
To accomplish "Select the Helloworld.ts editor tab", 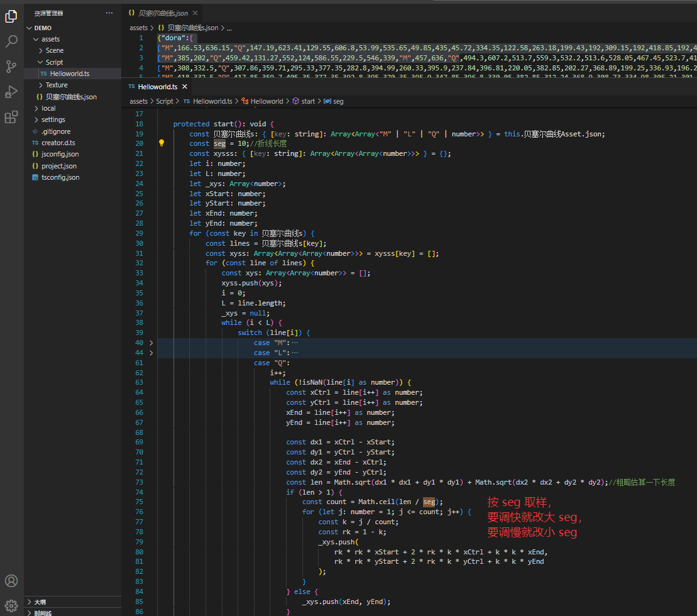I will pos(157,87).
